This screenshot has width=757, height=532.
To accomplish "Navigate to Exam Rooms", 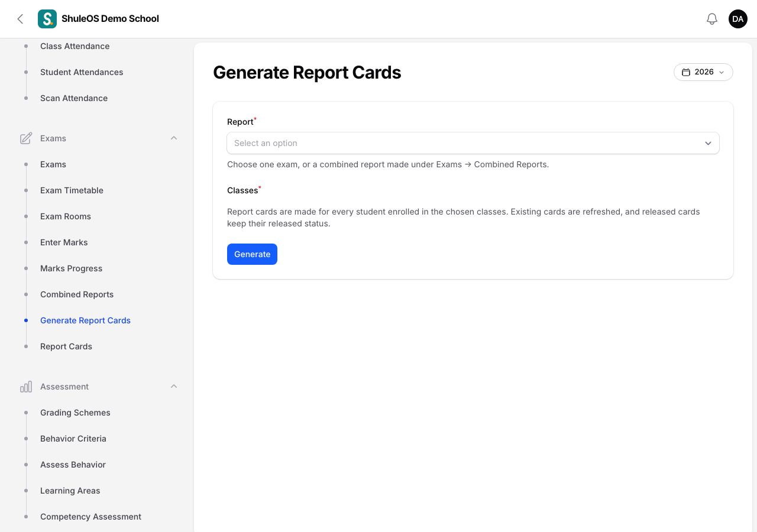I will [x=66, y=216].
